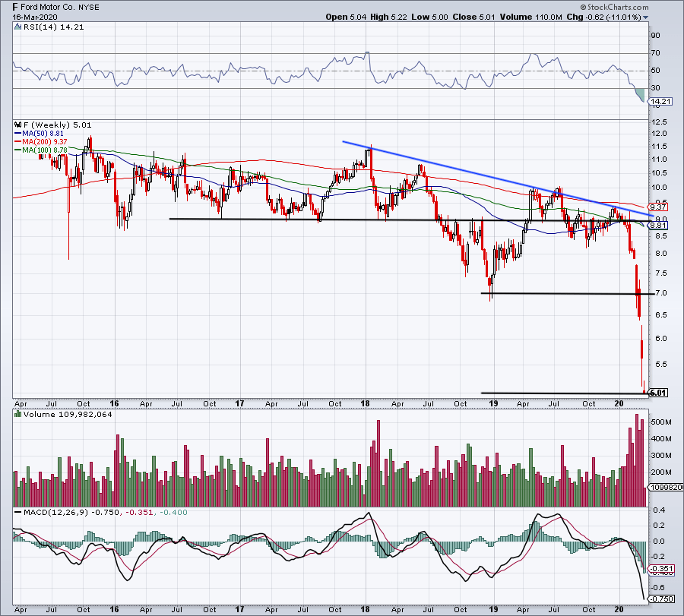
Task: Click the 18 year marker on price axis
Action: coord(365,403)
